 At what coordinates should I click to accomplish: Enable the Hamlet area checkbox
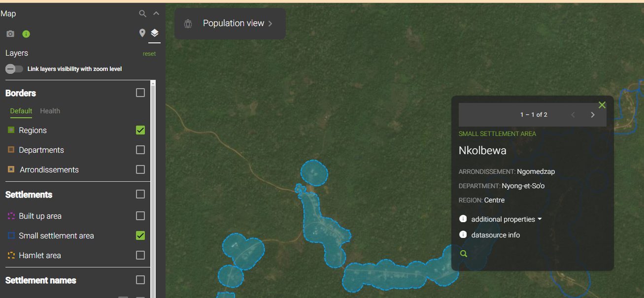(140, 255)
